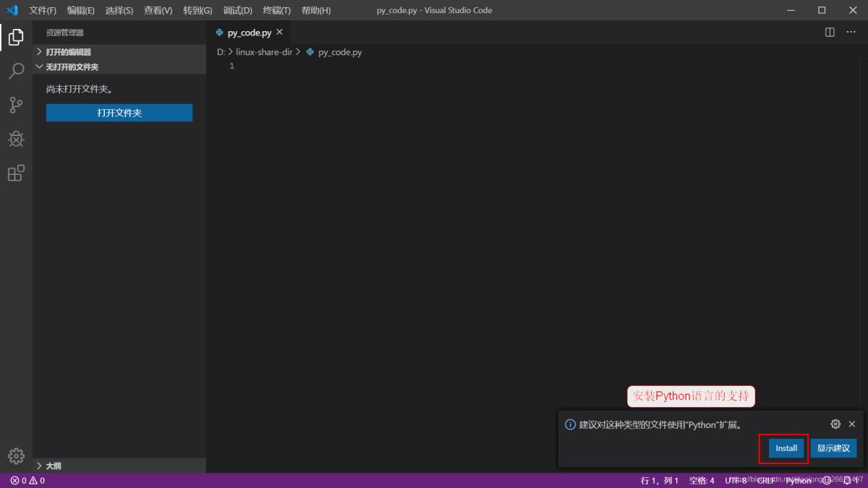Click the 显示建议 button
The height and width of the screenshot is (488, 868).
pos(833,448)
